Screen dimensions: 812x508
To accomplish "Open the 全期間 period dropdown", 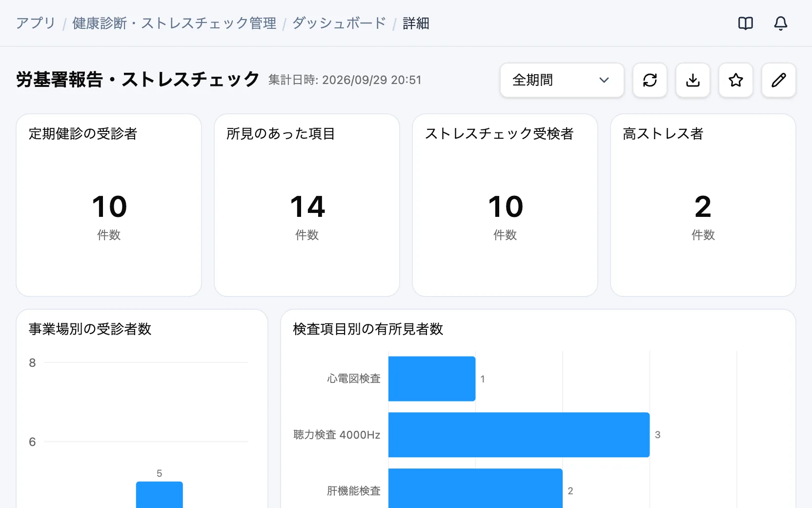I will [562, 80].
